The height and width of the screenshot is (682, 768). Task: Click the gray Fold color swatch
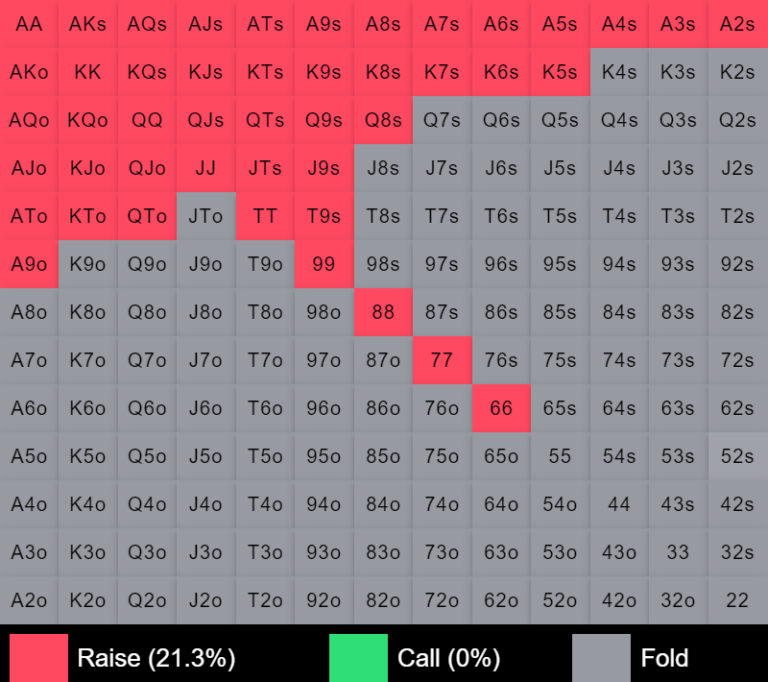(601, 657)
